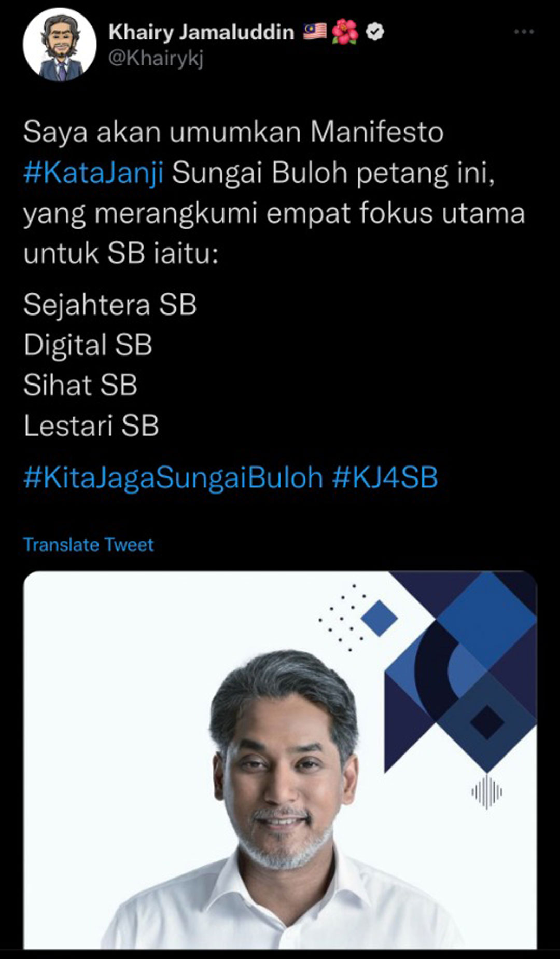Open Khairy Jamaluddin's cartoon profile avatar
Image resolution: width=560 pixels, height=959 pixels.
(60, 45)
